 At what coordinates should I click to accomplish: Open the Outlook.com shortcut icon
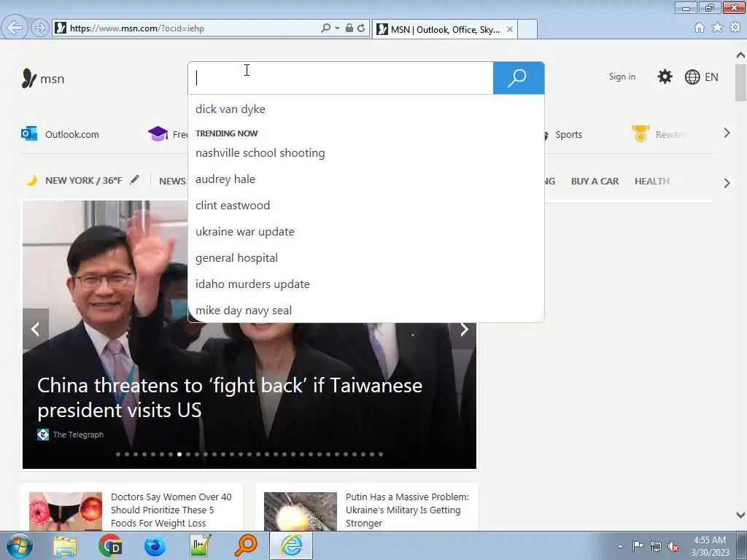pyautogui.click(x=29, y=134)
